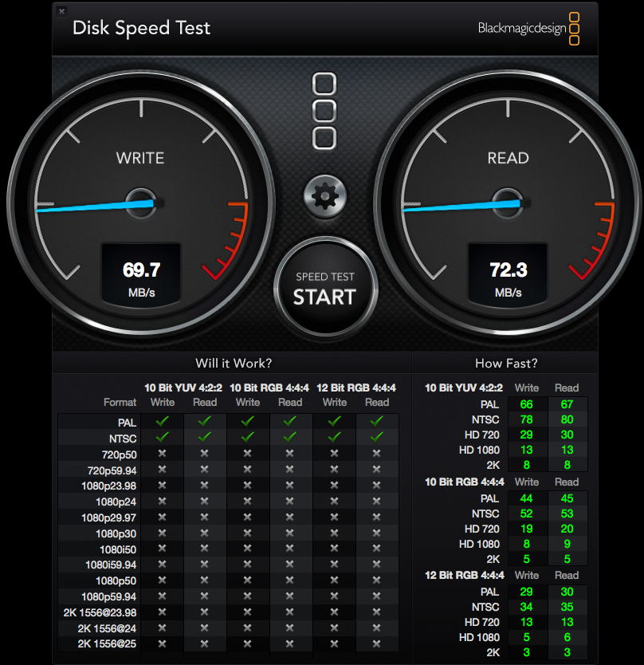This screenshot has height=665, width=644.
Task: Click the 12 Bit RGB HD 1080 read value
Action: click(567, 637)
